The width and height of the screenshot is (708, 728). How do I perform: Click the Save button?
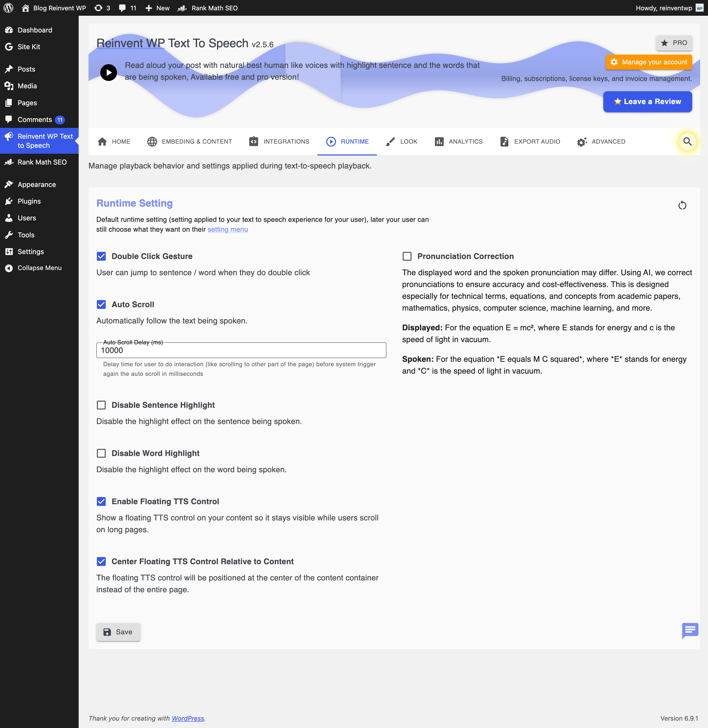pyautogui.click(x=118, y=632)
